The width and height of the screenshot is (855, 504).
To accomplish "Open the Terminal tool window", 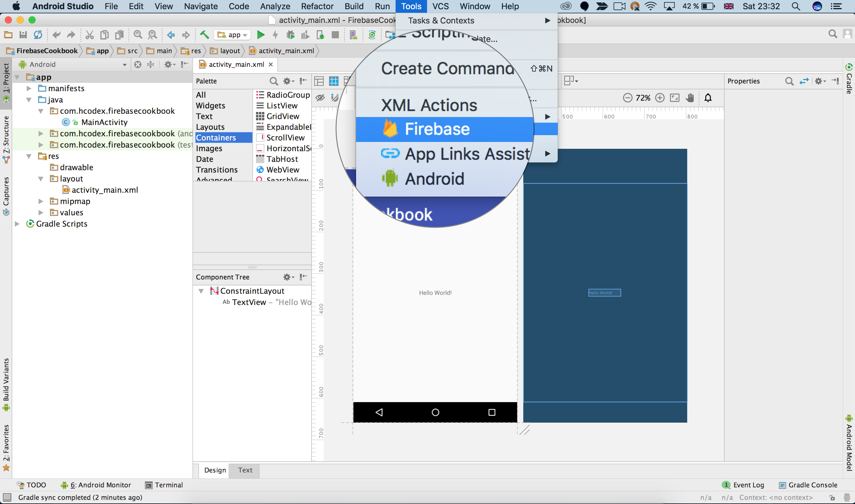I will (164, 485).
